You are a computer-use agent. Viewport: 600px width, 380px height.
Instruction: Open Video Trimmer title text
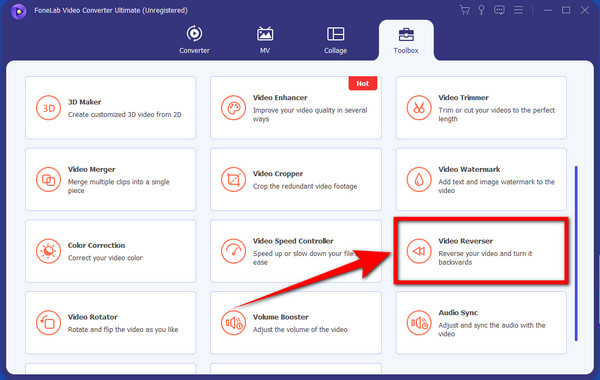point(463,98)
